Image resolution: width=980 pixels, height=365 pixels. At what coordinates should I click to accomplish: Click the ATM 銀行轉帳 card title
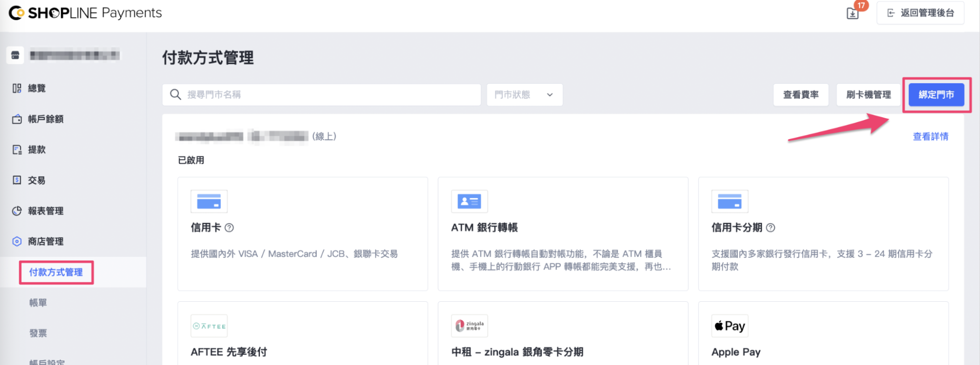(484, 228)
